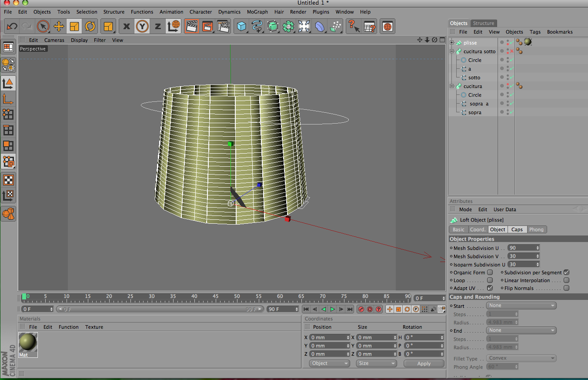Click the Render View clapperboard icon
588x380 pixels.
[x=192, y=27]
